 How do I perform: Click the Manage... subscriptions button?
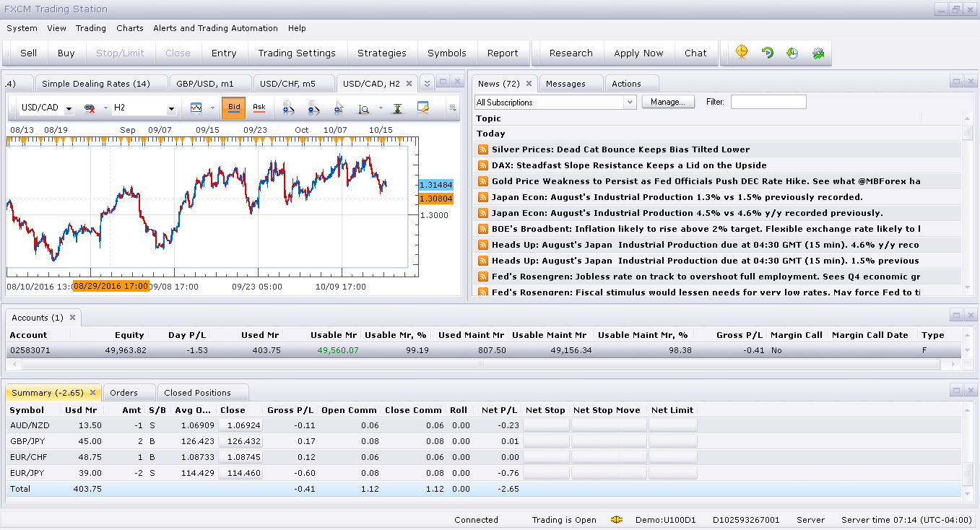coord(668,103)
